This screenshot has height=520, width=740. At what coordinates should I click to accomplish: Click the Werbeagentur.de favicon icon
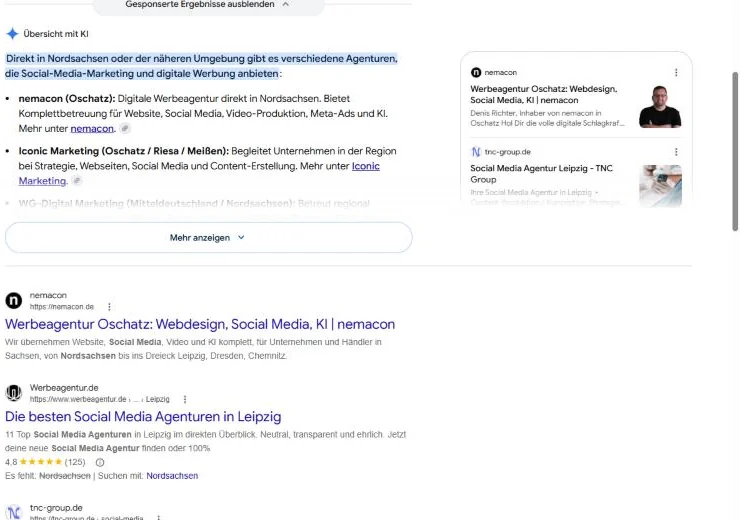coord(14,393)
